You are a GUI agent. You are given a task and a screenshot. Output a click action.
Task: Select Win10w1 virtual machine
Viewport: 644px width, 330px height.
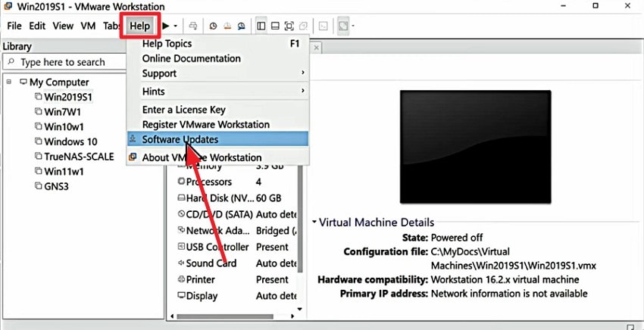coord(64,127)
